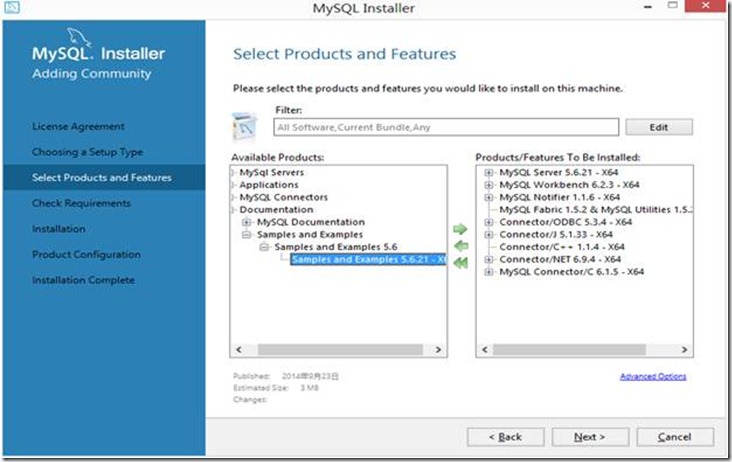Open the Product Configuration step

tap(86, 255)
